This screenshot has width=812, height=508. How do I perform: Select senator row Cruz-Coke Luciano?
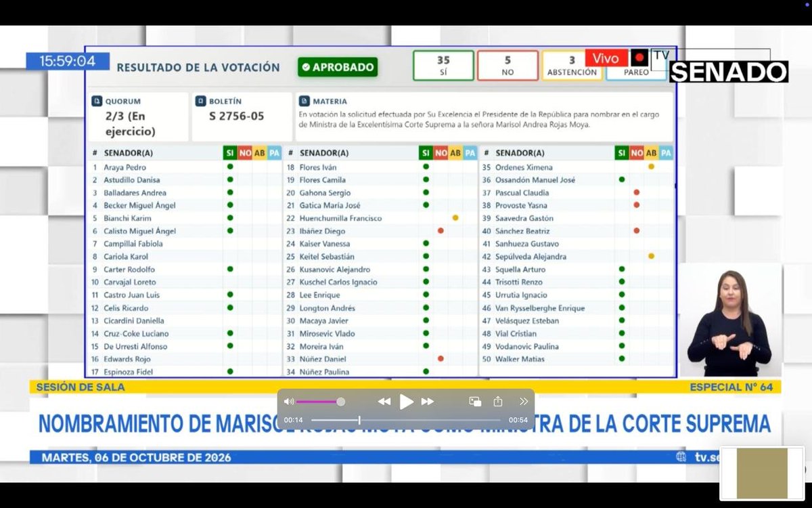click(x=184, y=333)
